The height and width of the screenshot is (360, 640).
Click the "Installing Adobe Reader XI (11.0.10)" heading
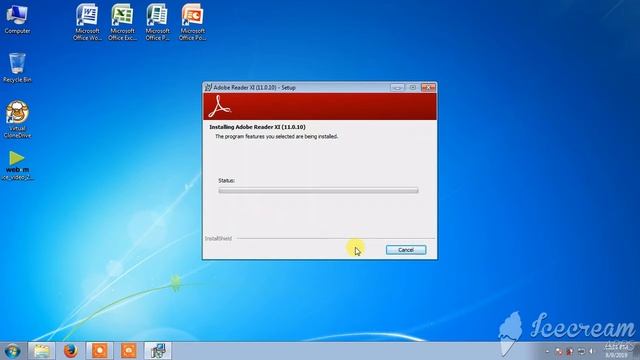(x=258, y=127)
